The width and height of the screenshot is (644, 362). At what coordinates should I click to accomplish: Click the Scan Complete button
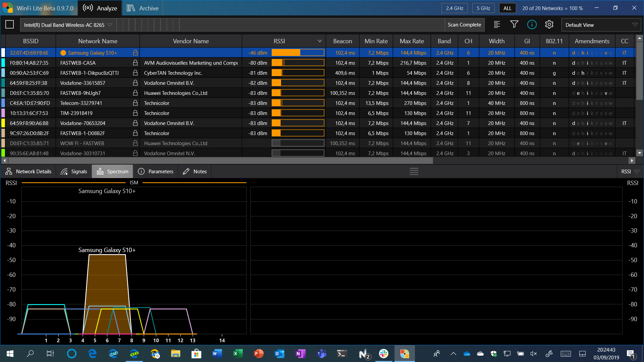pyautogui.click(x=465, y=25)
